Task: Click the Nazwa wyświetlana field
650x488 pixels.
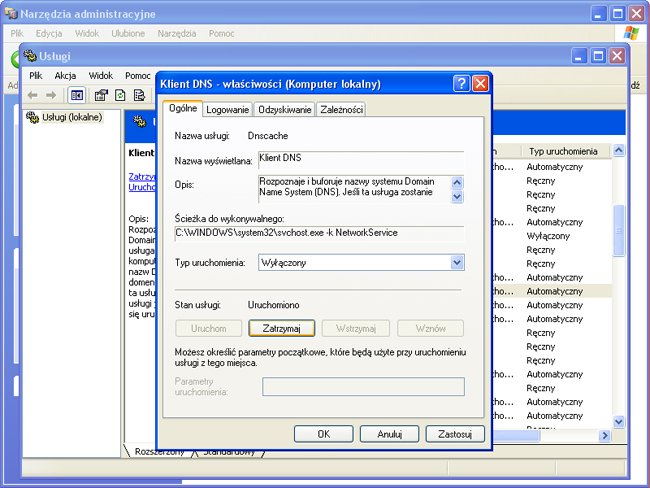Action: [x=361, y=160]
